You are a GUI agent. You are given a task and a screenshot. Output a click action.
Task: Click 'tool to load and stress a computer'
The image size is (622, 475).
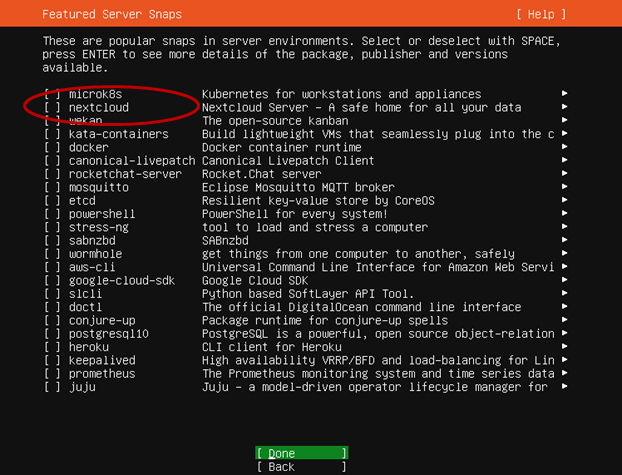coord(315,227)
